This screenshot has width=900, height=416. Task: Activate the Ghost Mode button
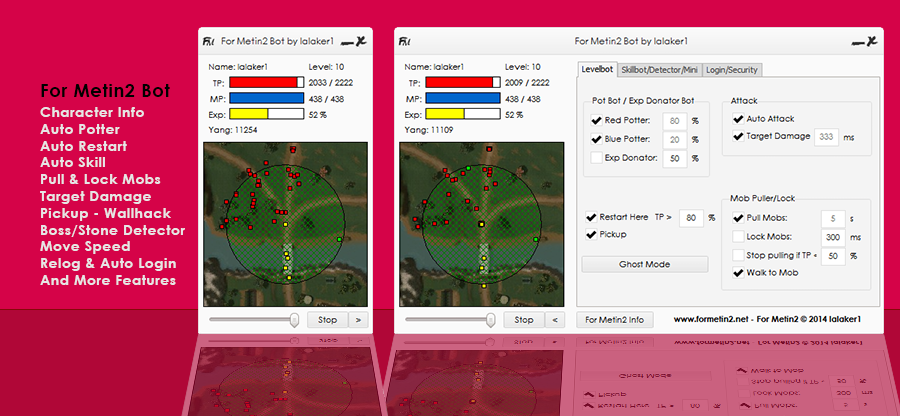(x=645, y=265)
